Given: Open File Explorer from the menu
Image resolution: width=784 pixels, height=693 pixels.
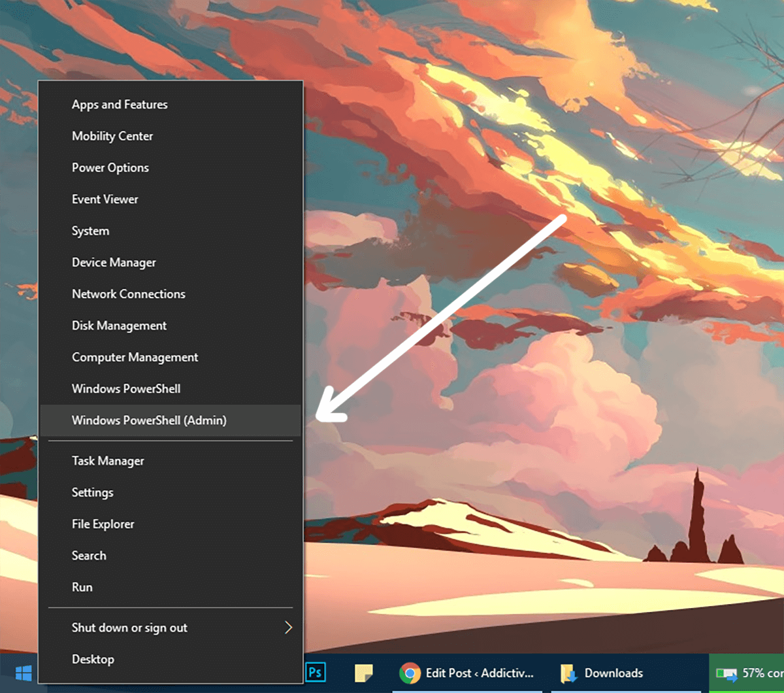Looking at the screenshot, I should coord(171,524).
